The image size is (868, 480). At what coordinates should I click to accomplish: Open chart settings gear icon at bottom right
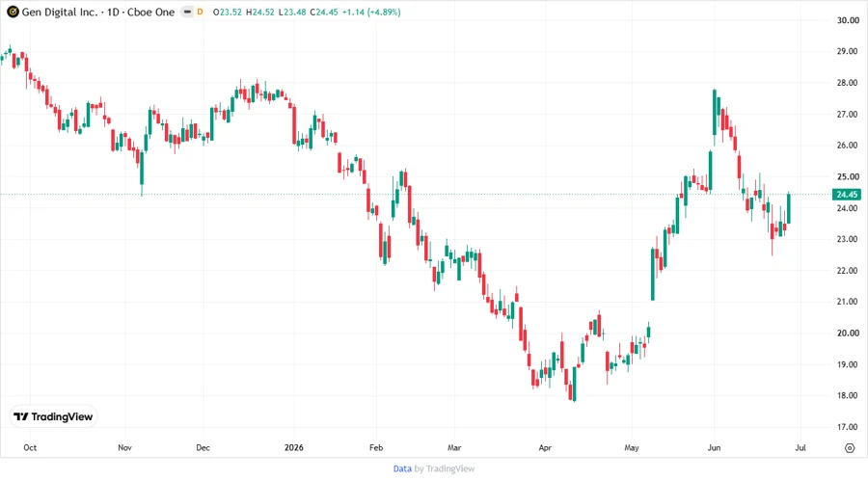[850, 448]
